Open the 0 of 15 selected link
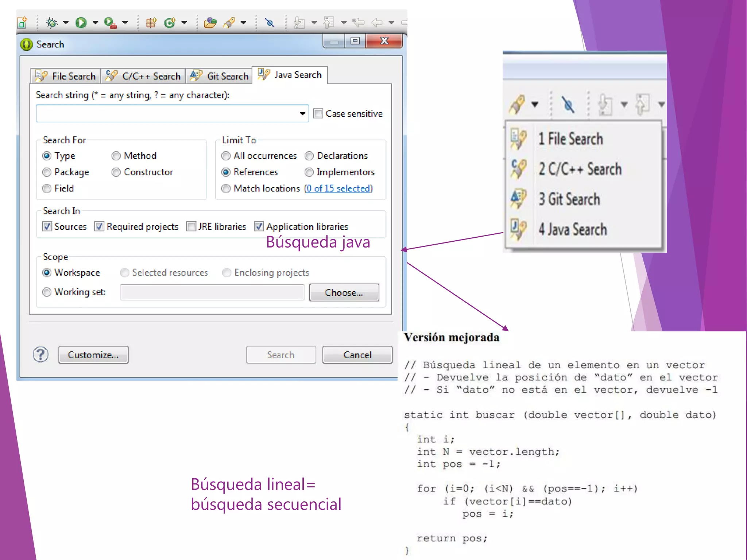Image resolution: width=747 pixels, height=560 pixels. tap(338, 188)
